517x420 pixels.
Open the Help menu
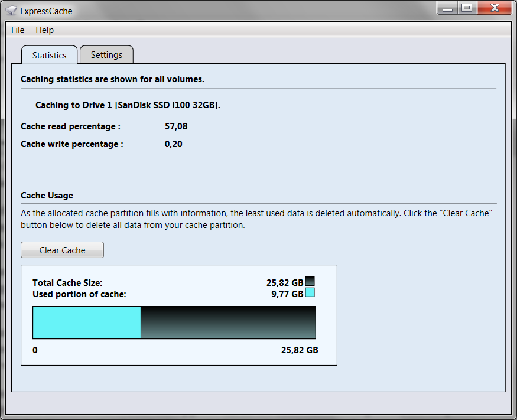click(44, 30)
